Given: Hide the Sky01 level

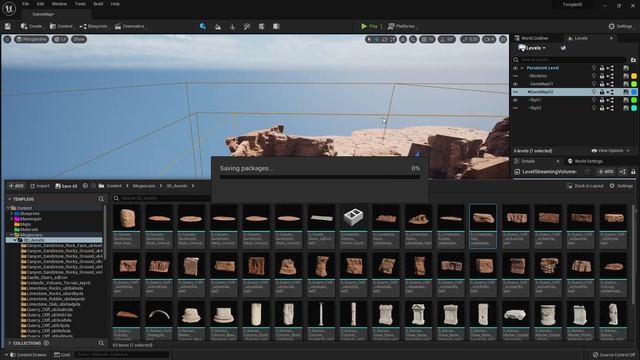Looking at the screenshot, I should click(x=516, y=100).
